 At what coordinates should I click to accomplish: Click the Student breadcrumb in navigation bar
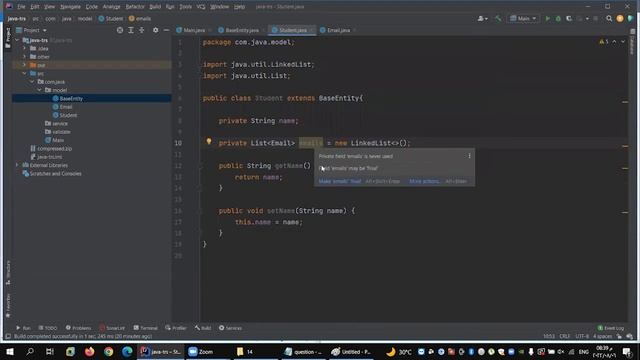(111, 18)
